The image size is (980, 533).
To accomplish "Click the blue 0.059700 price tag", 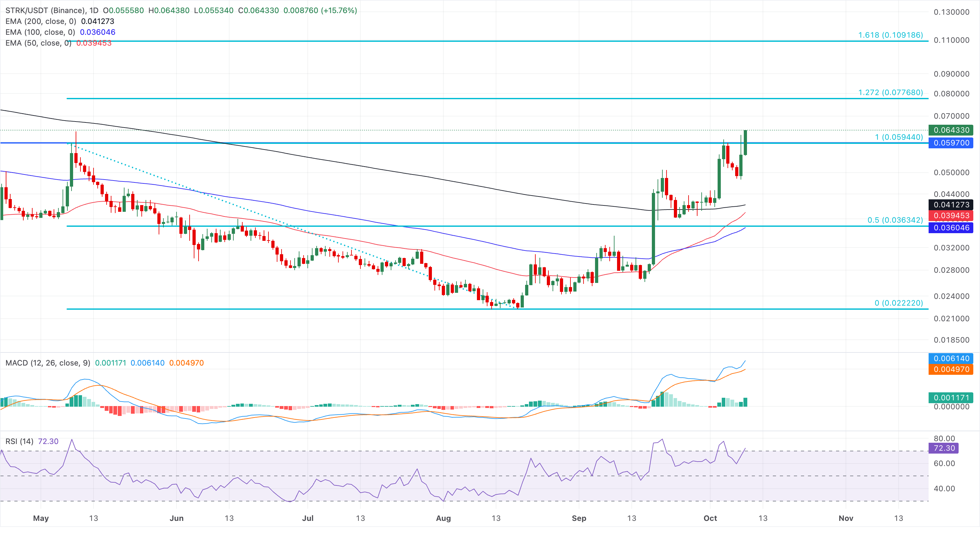I will pyautogui.click(x=951, y=143).
